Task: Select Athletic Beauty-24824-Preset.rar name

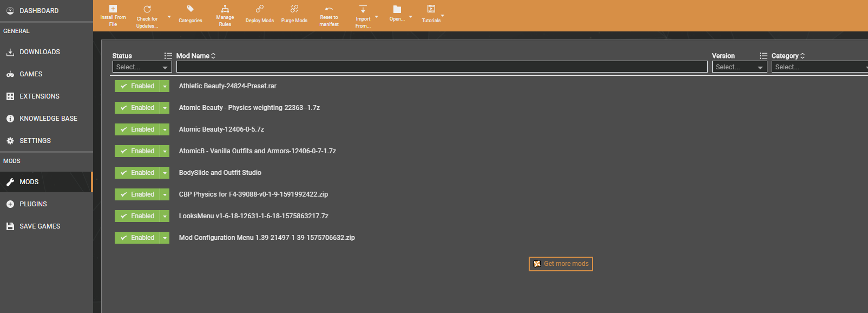Action: [228, 86]
